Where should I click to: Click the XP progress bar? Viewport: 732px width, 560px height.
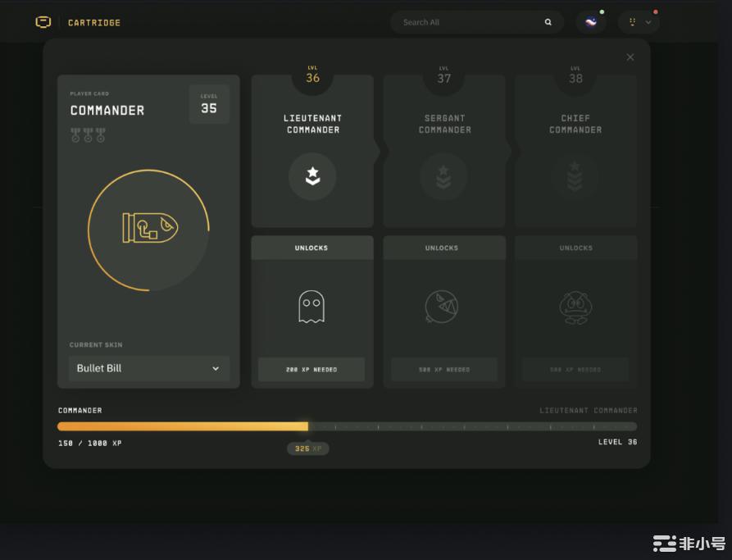pyautogui.click(x=347, y=426)
